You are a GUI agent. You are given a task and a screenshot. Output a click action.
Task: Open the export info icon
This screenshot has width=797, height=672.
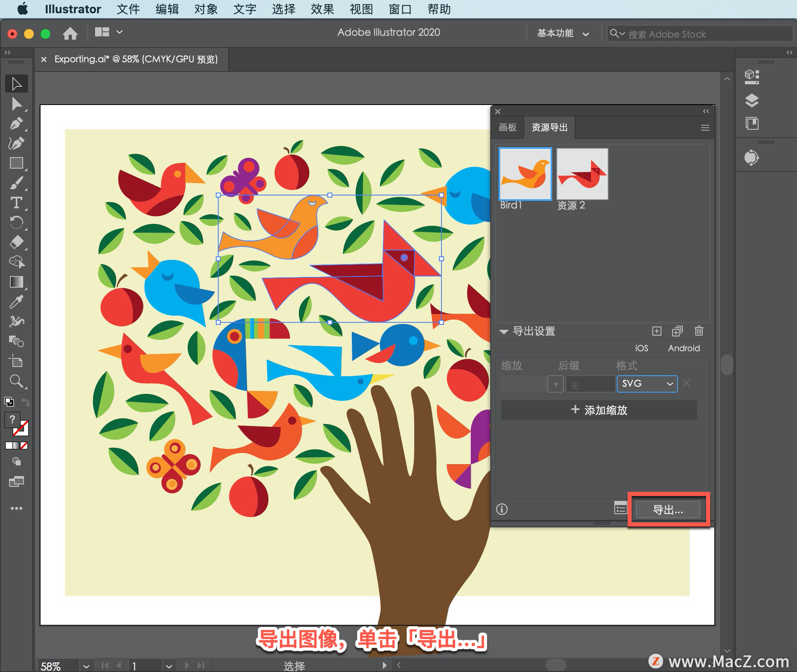[x=502, y=509]
